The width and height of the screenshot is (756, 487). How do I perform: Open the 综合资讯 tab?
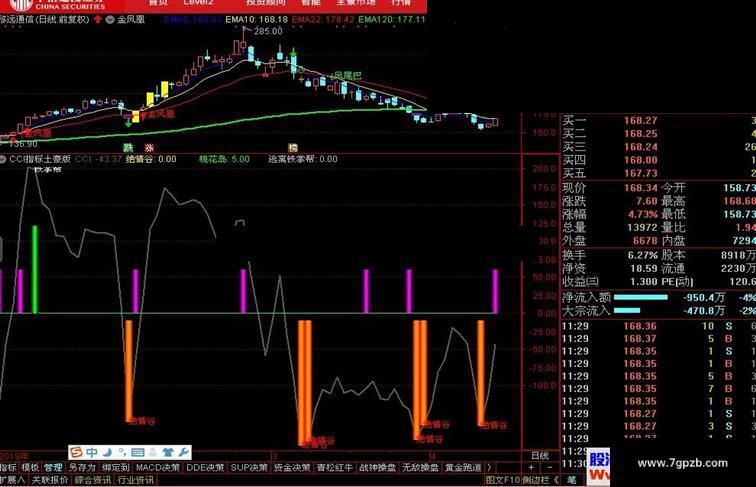[x=93, y=480]
